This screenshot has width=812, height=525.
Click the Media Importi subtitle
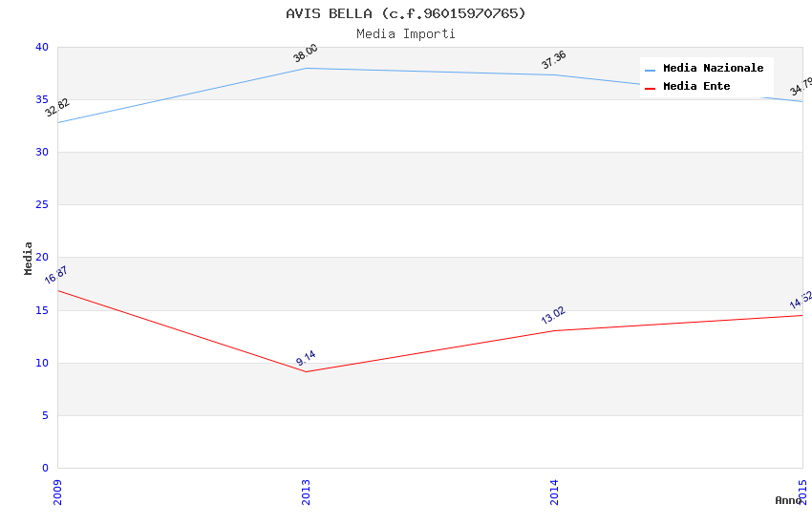(x=405, y=33)
